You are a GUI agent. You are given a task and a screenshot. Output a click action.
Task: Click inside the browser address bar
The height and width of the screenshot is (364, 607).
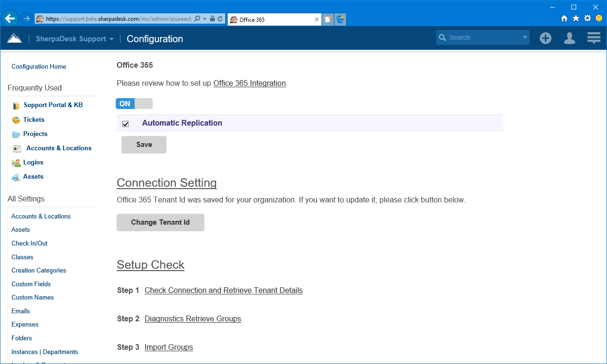(x=119, y=18)
